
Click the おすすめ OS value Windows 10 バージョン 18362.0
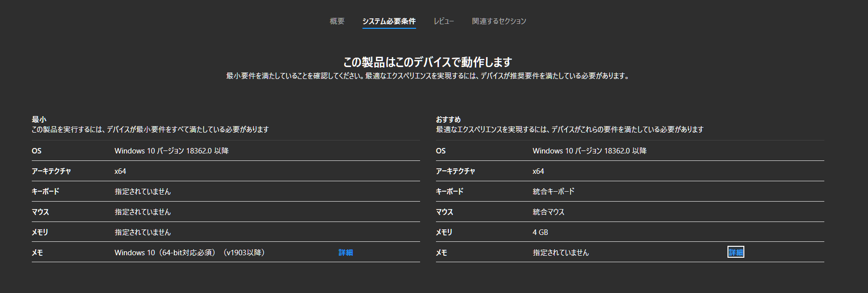tap(589, 150)
